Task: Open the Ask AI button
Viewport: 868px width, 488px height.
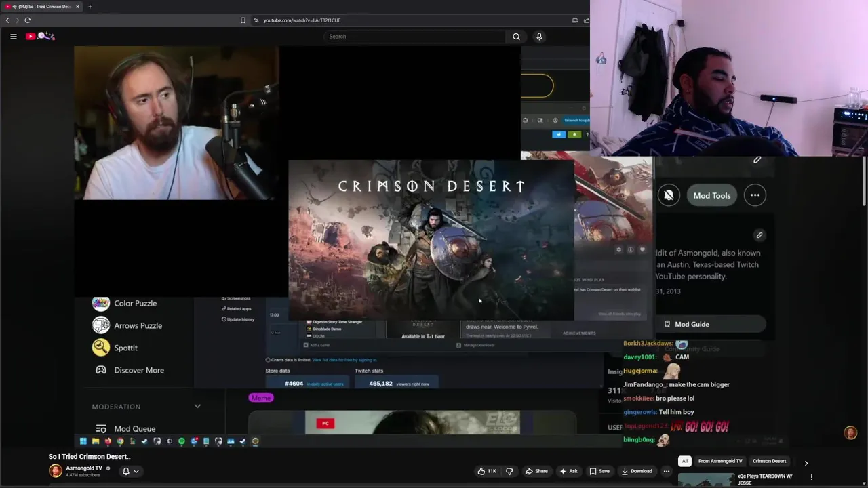Action: tap(568, 471)
